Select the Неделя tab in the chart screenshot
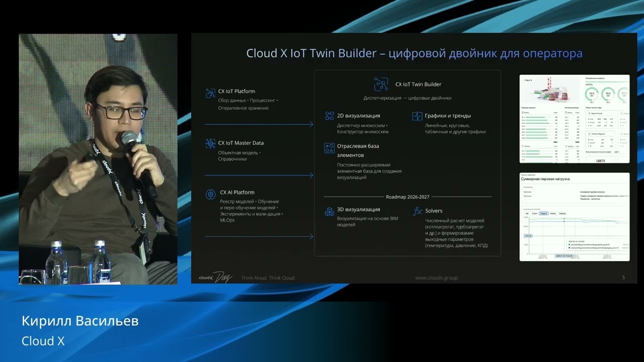 pos(543,214)
